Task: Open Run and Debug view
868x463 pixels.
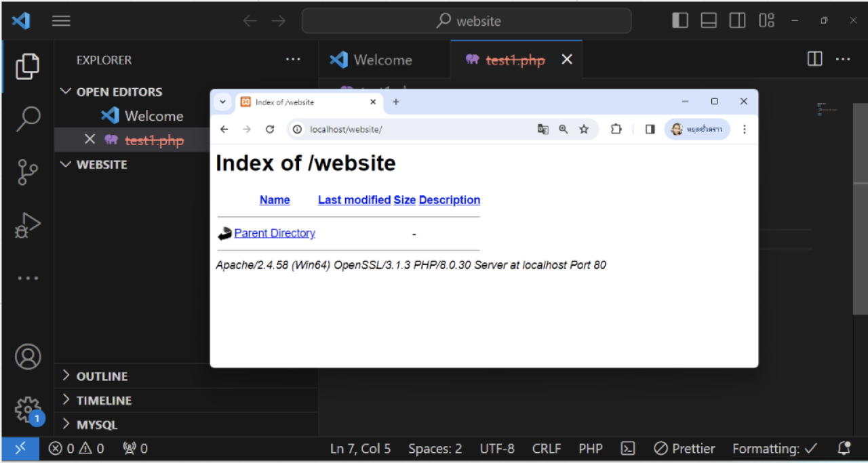Action: (28, 225)
